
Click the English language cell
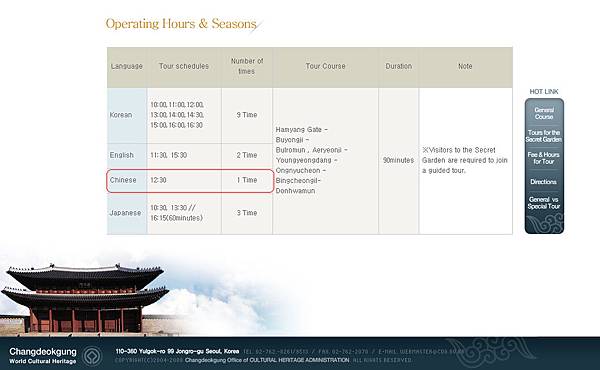pyautogui.click(x=127, y=155)
